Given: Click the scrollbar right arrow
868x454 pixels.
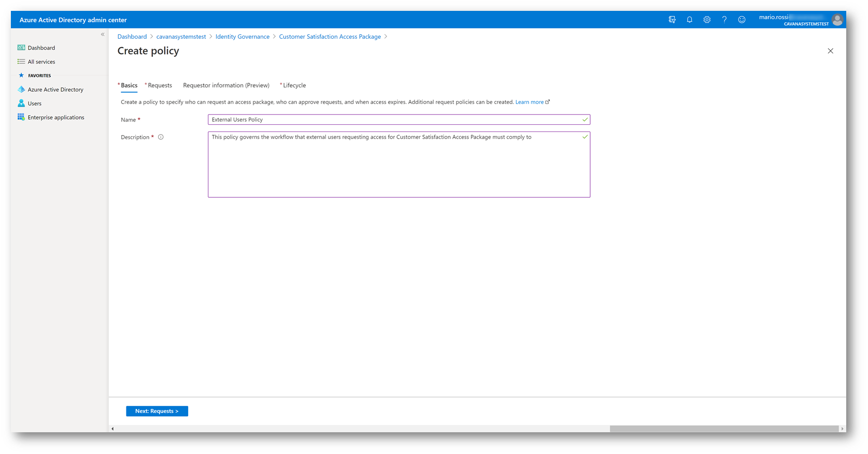Looking at the screenshot, I should pyautogui.click(x=842, y=429).
